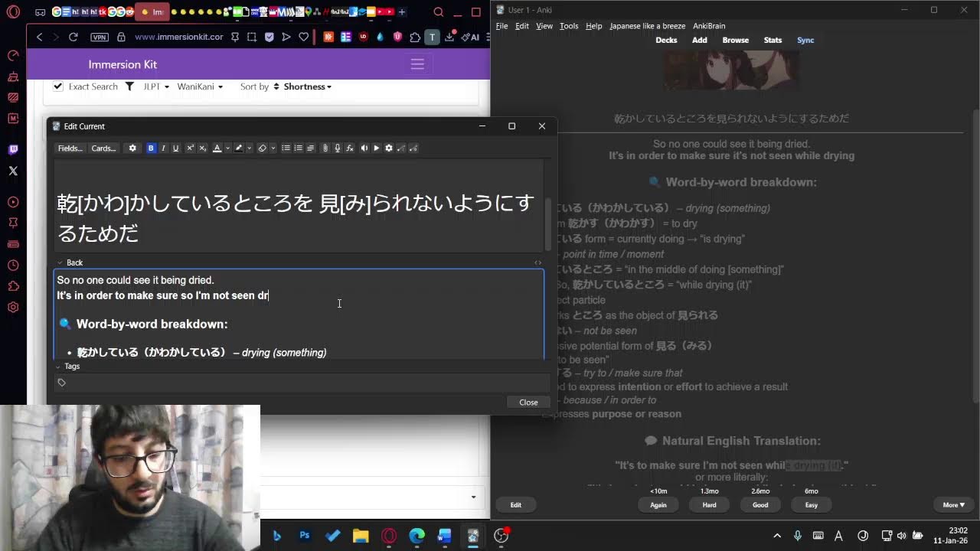Toggle the Exact Search checkbox
Image resolution: width=980 pixels, height=551 pixels.
pos(57,86)
